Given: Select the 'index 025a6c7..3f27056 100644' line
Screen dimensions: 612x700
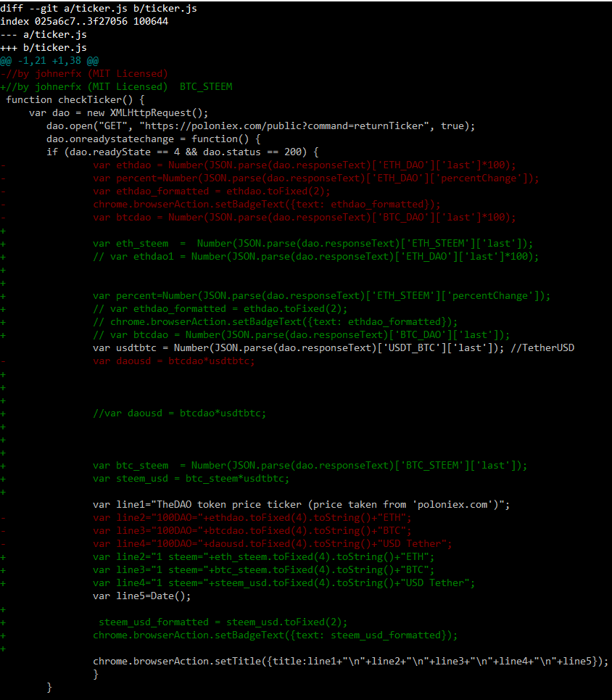Looking at the screenshot, I should coord(84,22).
